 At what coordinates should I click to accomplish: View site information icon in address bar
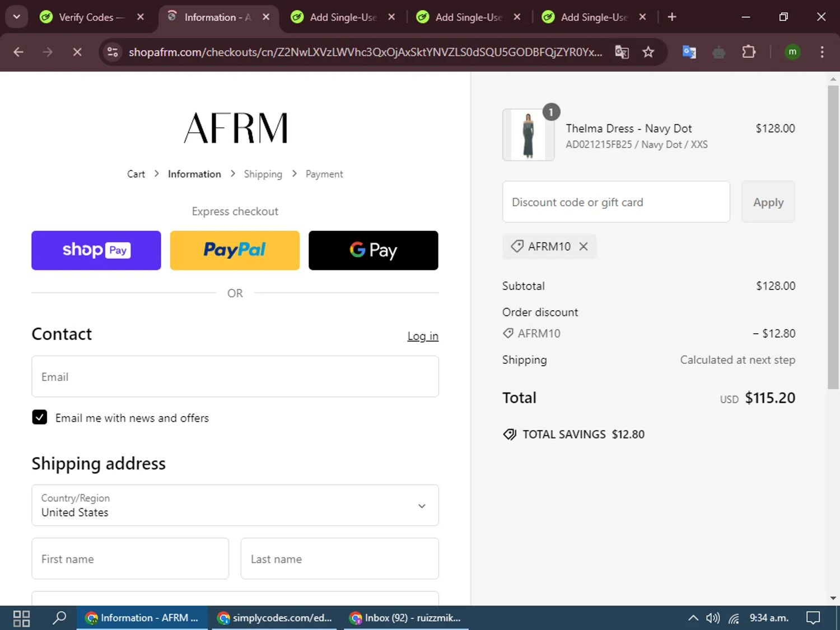click(x=113, y=52)
